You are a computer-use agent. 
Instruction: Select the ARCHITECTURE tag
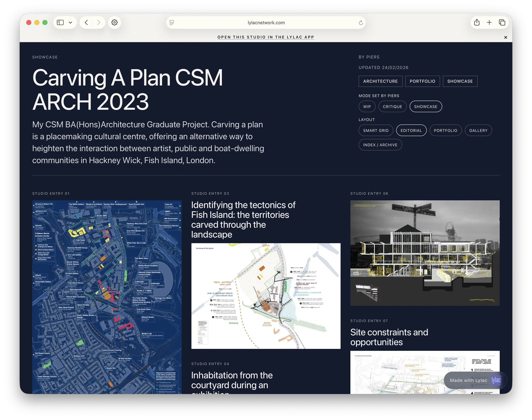[380, 81]
